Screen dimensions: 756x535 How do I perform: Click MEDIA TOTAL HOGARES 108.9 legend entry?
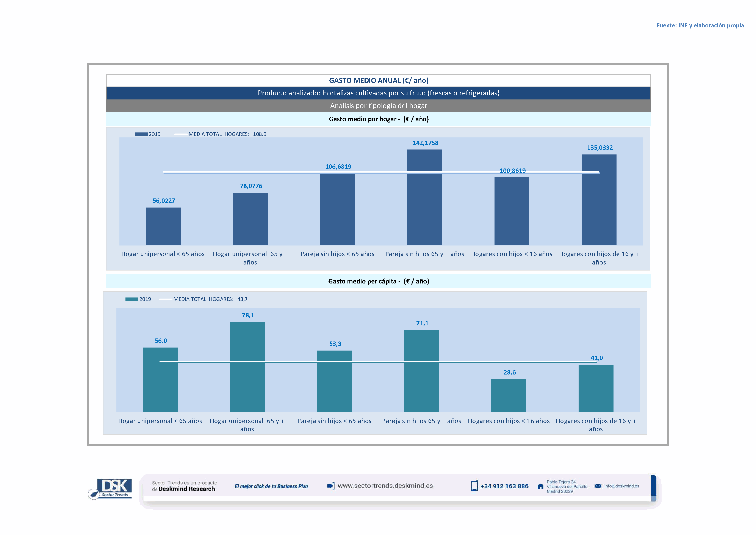coord(227,134)
